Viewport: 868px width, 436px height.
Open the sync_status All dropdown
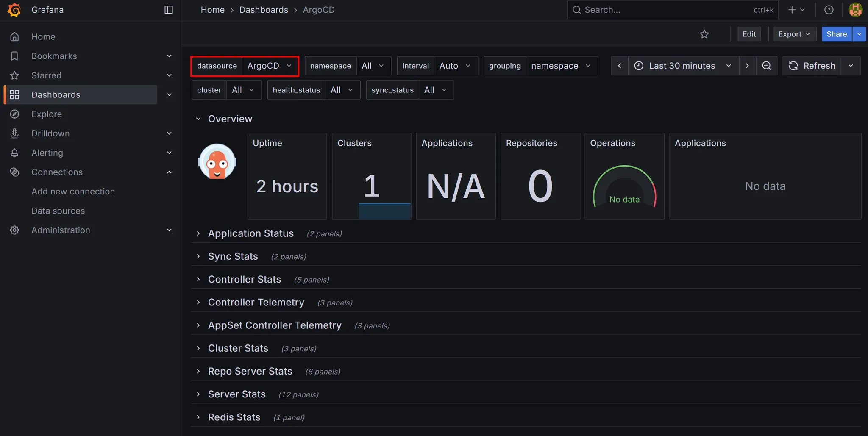click(436, 90)
